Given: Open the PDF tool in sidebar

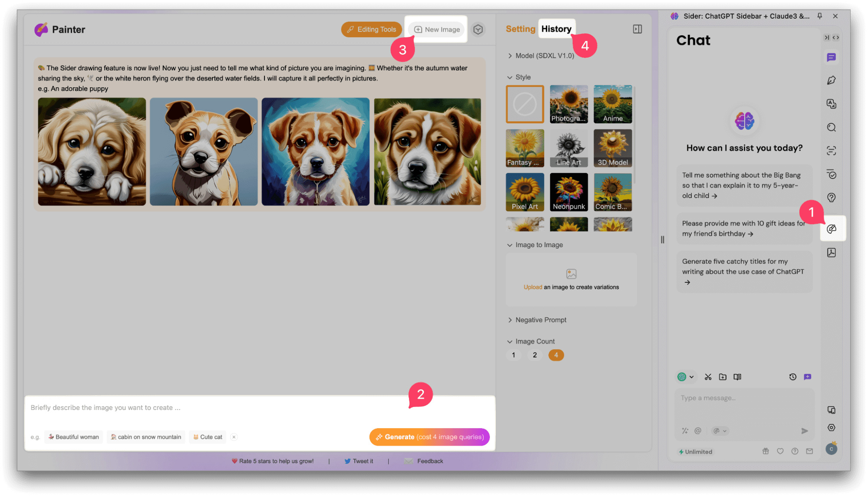Looking at the screenshot, I should 832,253.
